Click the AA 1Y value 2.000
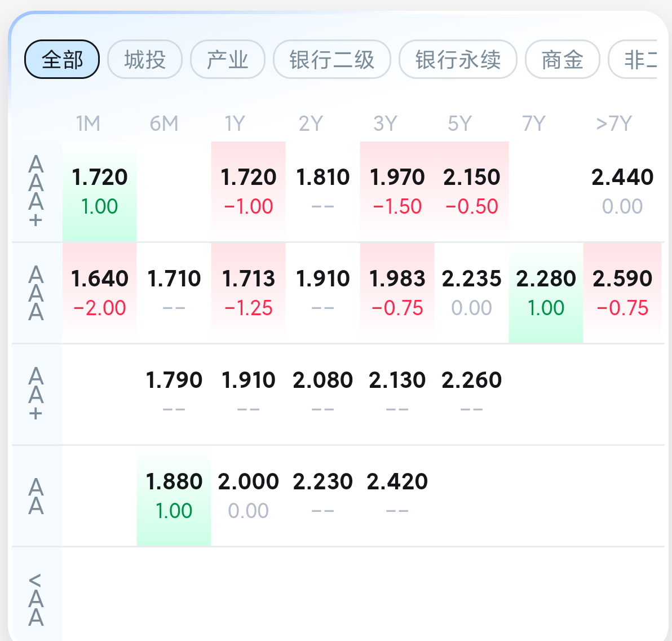 tap(249, 496)
